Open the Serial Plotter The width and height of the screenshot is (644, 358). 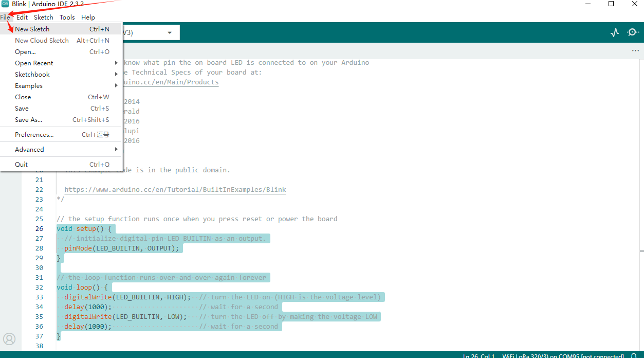(615, 32)
